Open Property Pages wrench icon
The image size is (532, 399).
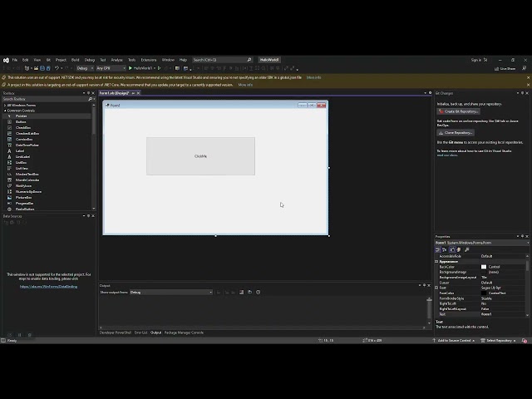467,249
